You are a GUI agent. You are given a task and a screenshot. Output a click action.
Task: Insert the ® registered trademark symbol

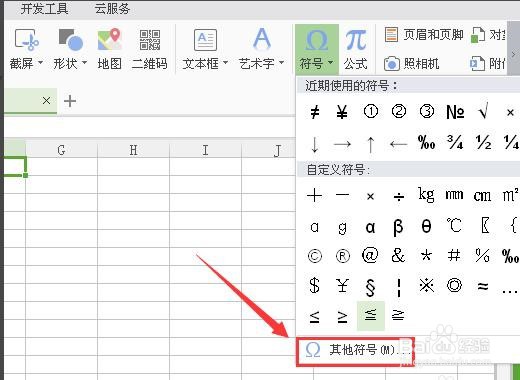pos(343,256)
